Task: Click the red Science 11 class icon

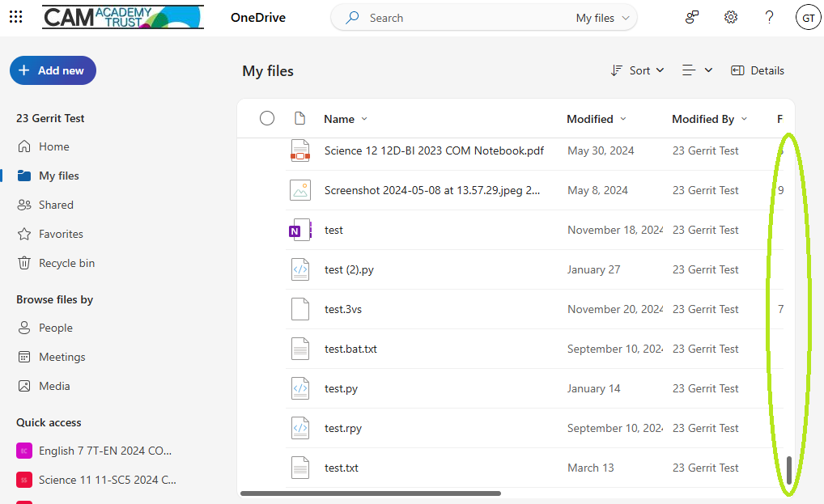Action: coord(24,480)
